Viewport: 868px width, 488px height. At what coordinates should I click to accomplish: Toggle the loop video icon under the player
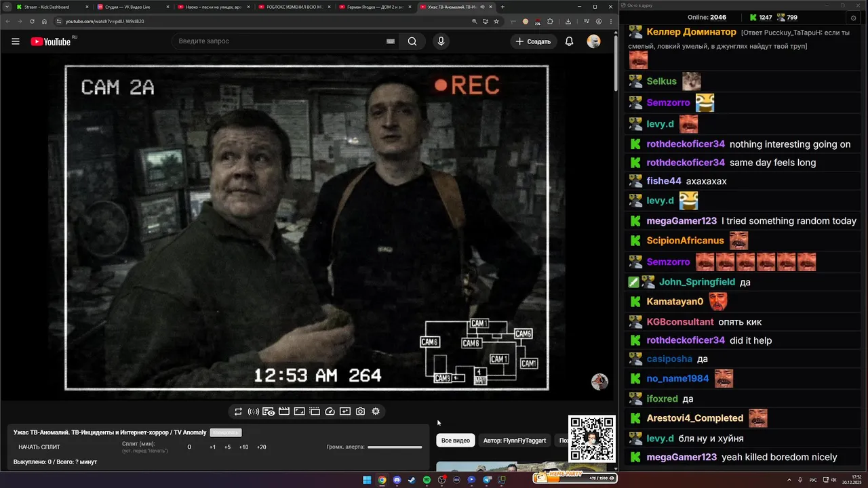tap(238, 411)
